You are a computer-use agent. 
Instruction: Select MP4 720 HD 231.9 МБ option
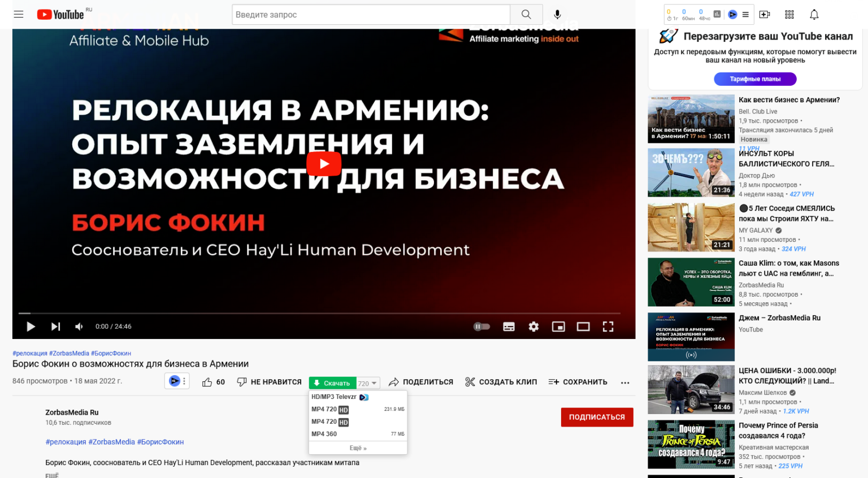(358, 409)
